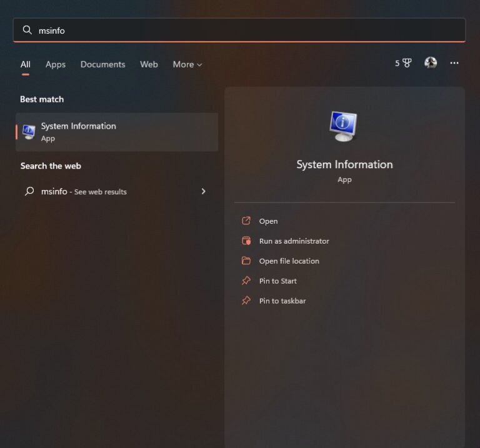The height and width of the screenshot is (448, 480).
Task: Pin System Information to Start
Action: [278, 281]
